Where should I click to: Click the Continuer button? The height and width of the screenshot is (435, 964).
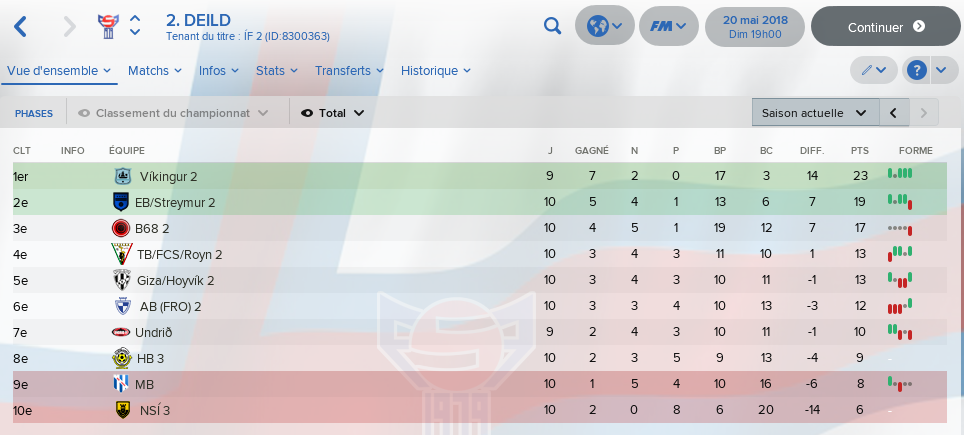click(x=885, y=26)
